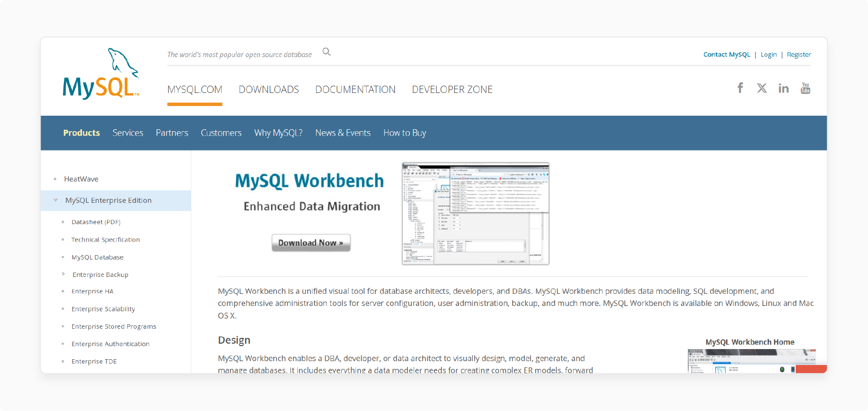Click the world's most popular tagline
Viewport: 868px width, 411px height.
(239, 55)
